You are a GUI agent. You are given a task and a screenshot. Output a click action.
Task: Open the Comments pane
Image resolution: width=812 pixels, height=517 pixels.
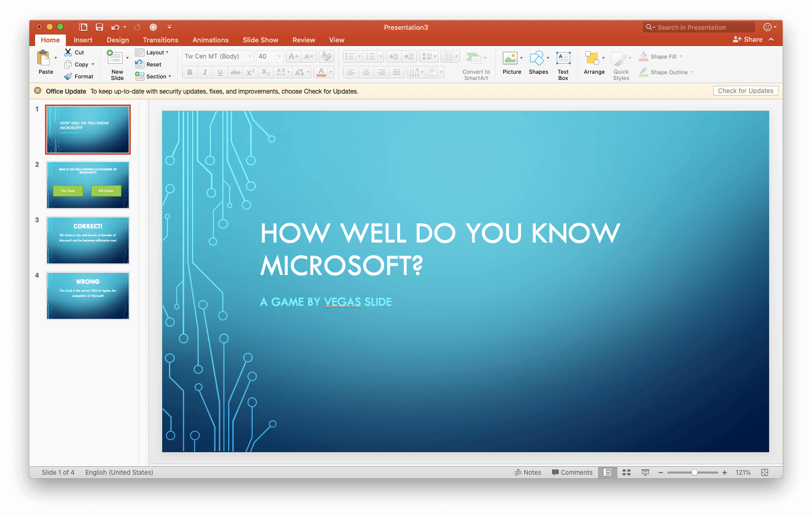[x=572, y=472]
